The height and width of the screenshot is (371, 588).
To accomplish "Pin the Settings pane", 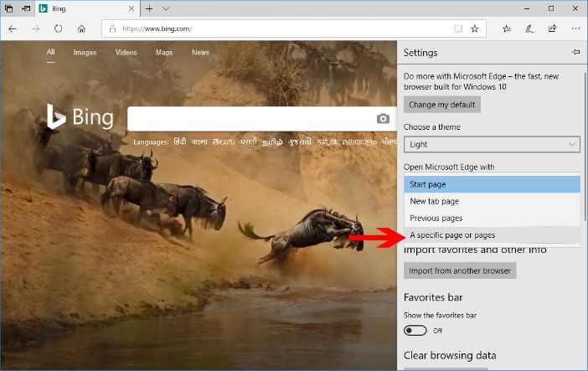I will pos(575,52).
